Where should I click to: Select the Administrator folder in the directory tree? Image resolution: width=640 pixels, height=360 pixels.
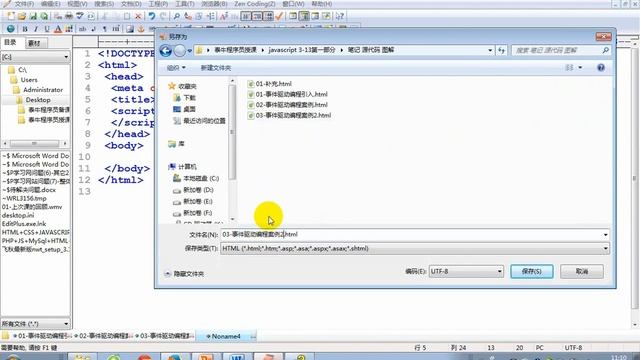coord(42,90)
